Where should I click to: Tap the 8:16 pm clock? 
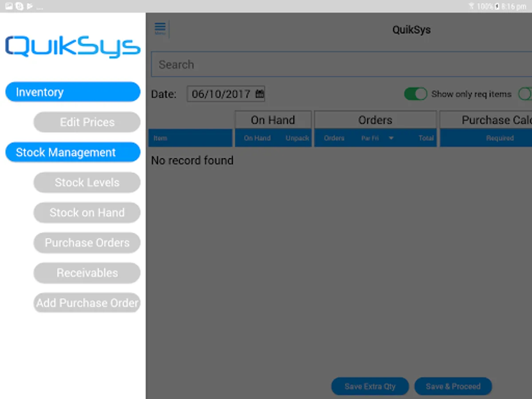[x=514, y=7]
